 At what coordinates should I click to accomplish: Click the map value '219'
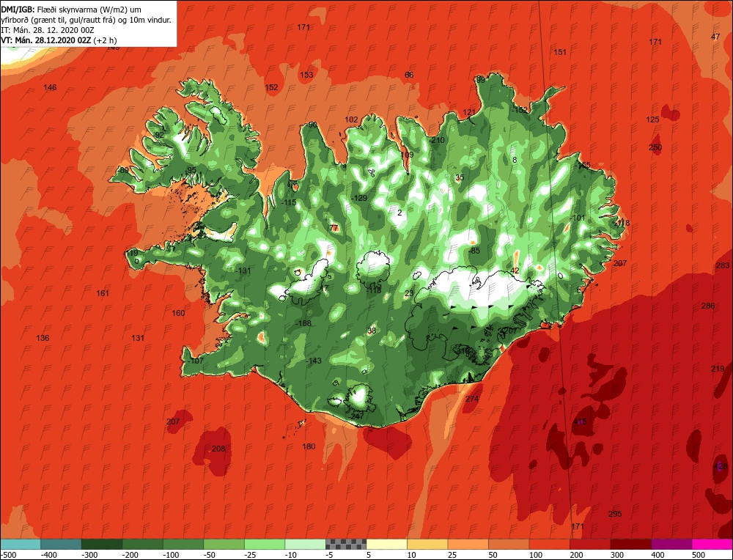click(x=718, y=369)
